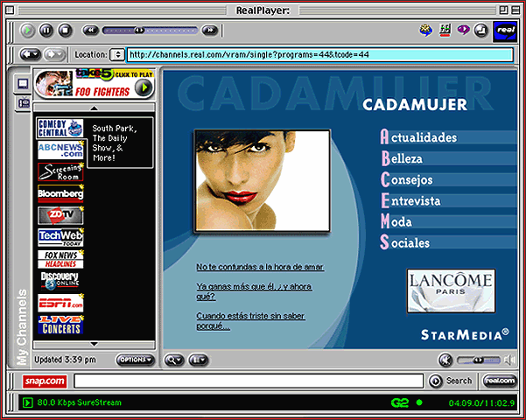Click the channel list scroll-down arrow
The image size is (526, 420).
[94, 344]
